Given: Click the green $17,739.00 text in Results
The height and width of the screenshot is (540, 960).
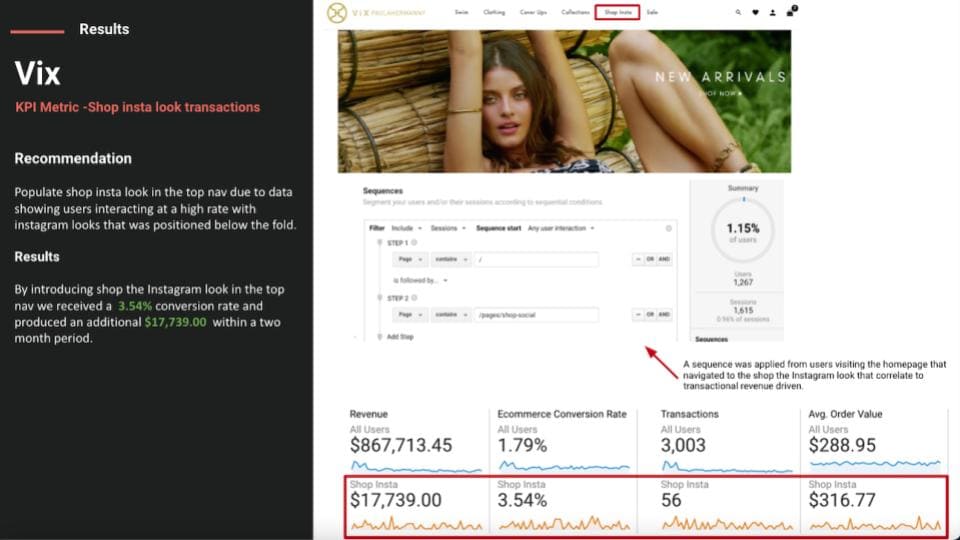Looking at the screenshot, I should (x=176, y=322).
